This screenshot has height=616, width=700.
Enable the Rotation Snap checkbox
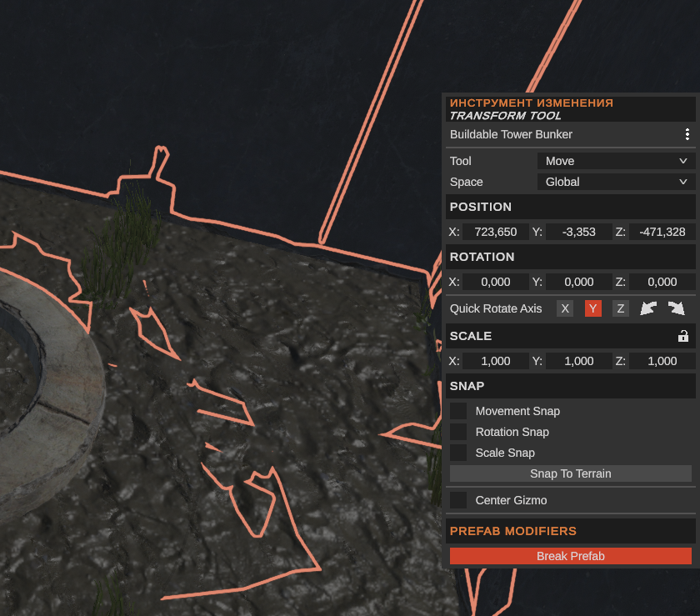pyautogui.click(x=458, y=432)
